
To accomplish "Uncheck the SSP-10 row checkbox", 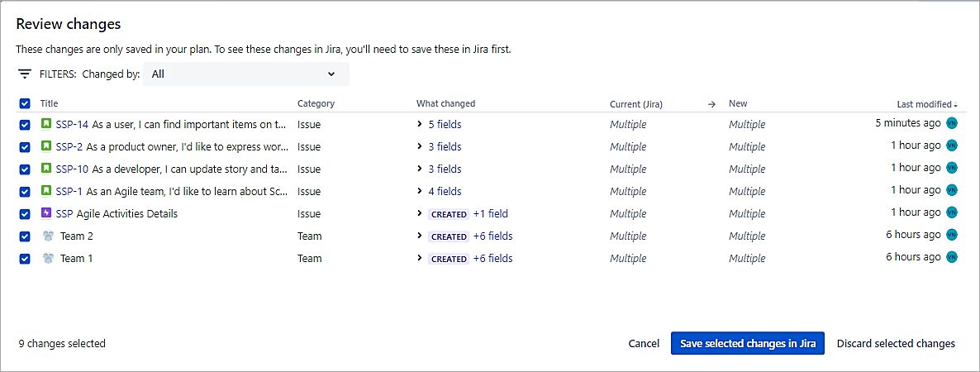I will tap(24, 169).
